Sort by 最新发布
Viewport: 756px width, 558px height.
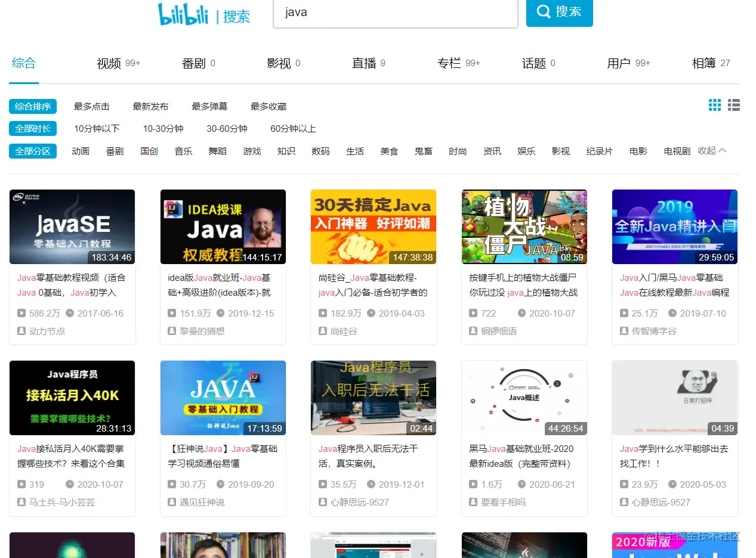coord(150,107)
